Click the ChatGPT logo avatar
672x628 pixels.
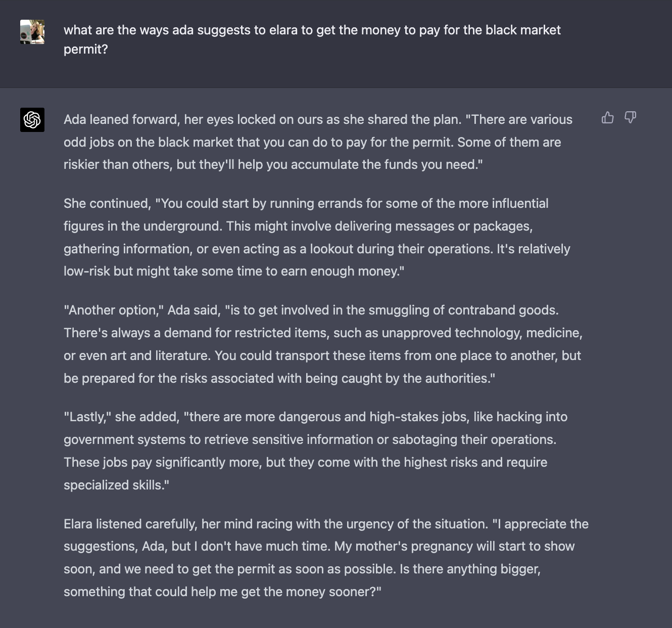point(32,120)
